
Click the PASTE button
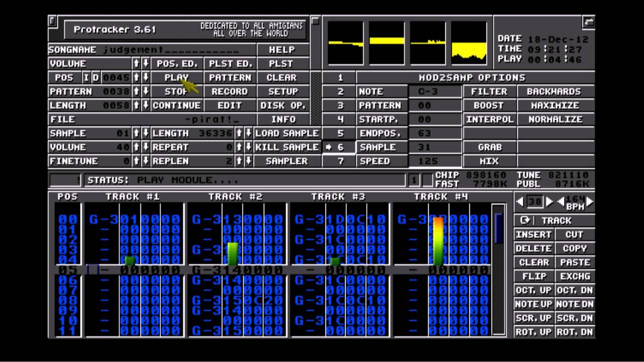(575, 262)
